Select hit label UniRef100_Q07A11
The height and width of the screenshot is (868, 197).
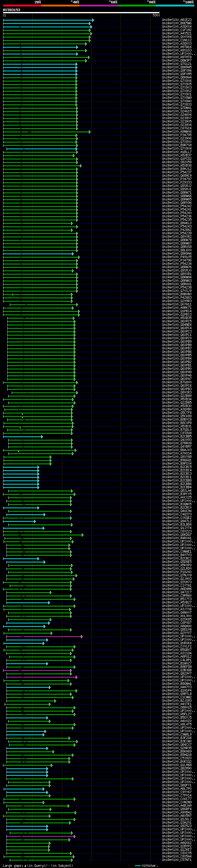point(177,304)
